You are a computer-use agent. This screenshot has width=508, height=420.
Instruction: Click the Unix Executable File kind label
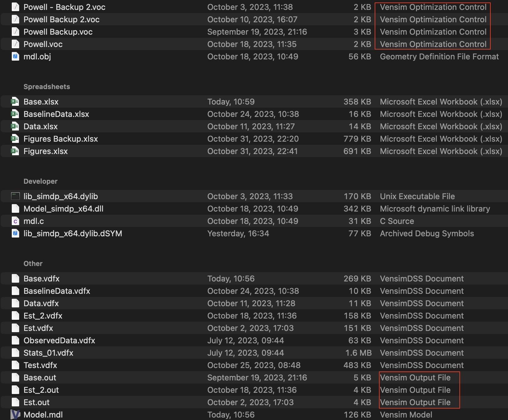417,196
